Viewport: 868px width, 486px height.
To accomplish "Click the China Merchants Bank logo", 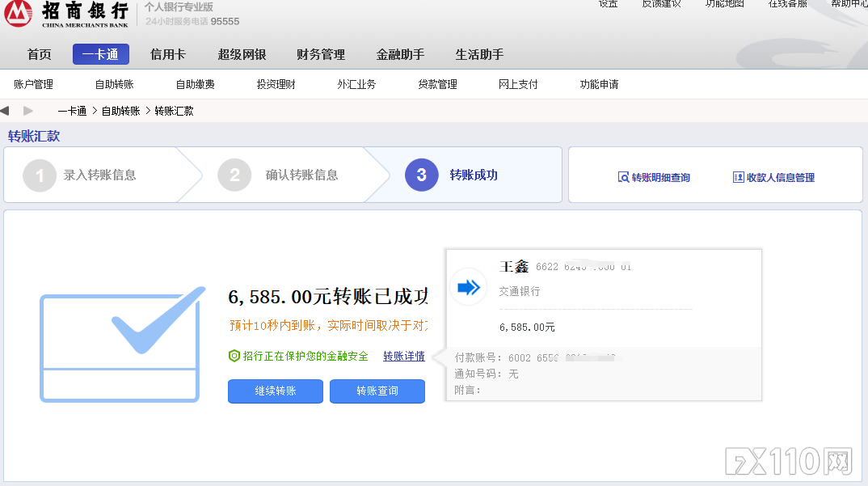I will pos(66,14).
